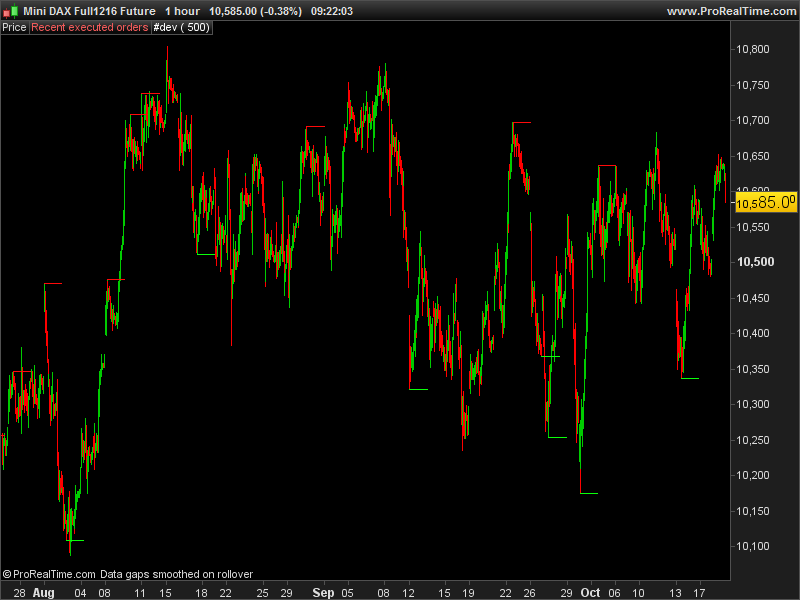Image resolution: width=800 pixels, height=600 pixels.
Task: Click the bold 10,500 price axis label
Action: point(756,262)
